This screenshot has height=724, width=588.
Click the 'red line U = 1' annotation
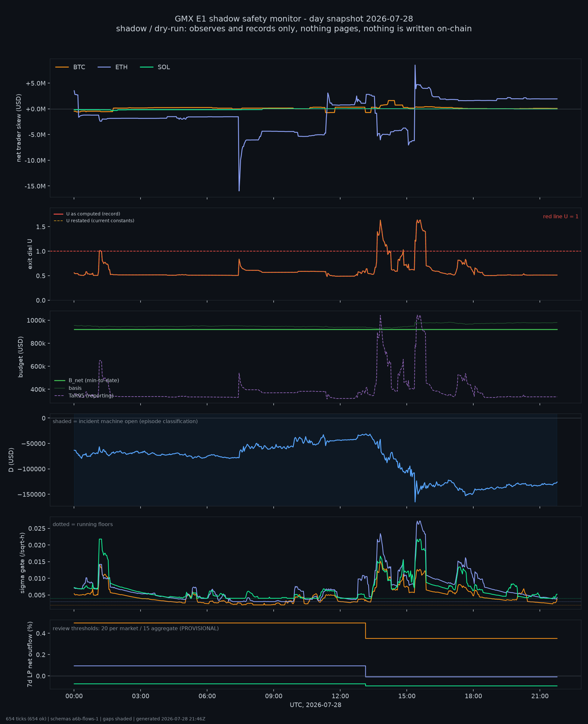(561, 217)
